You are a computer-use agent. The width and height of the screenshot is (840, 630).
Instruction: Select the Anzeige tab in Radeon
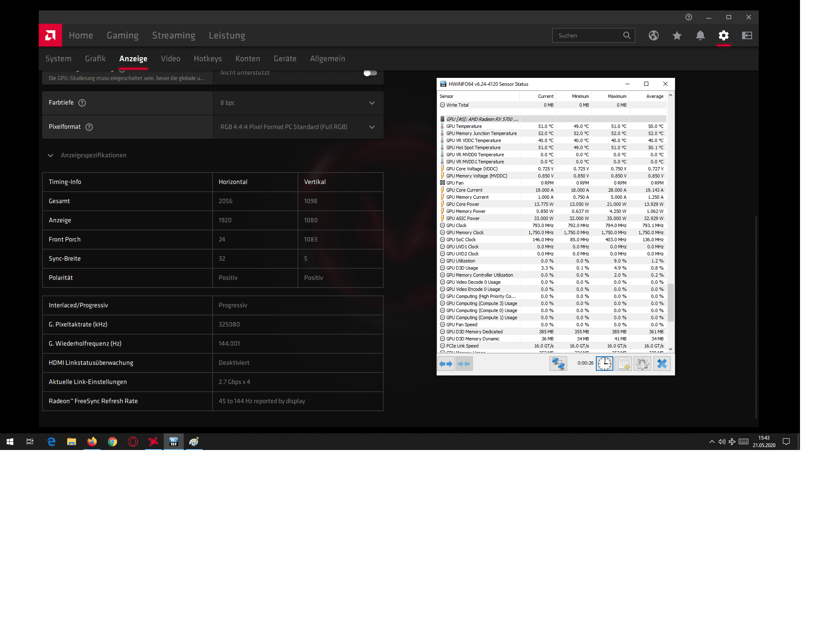[133, 59]
